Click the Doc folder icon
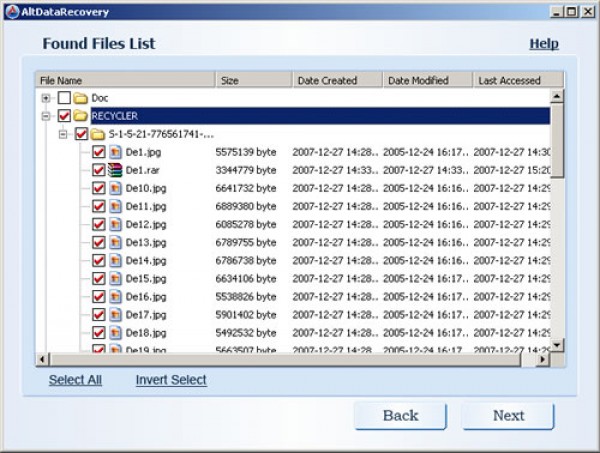Viewport: 600px width, 453px height. click(x=81, y=98)
